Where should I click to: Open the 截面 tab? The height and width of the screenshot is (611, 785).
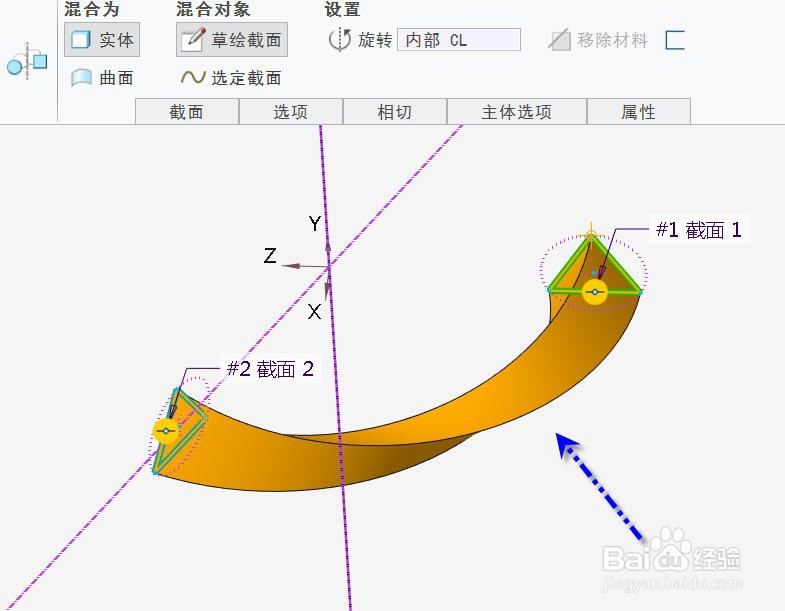click(187, 111)
